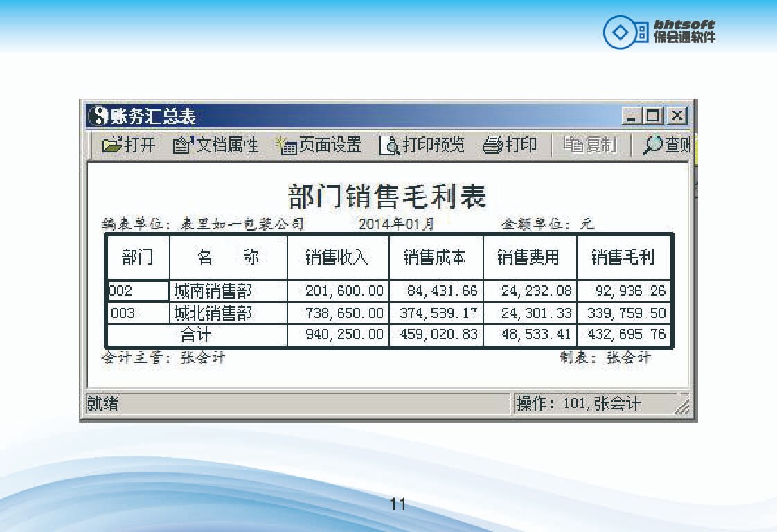The height and width of the screenshot is (532, 777).
Task: Click the 销售毛利 column header
Action: [623, 258]
